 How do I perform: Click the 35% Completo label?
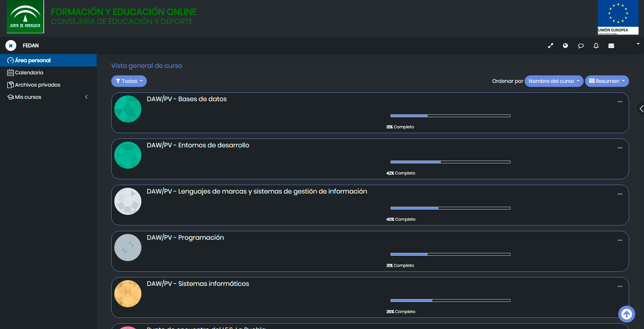[401, 312]
